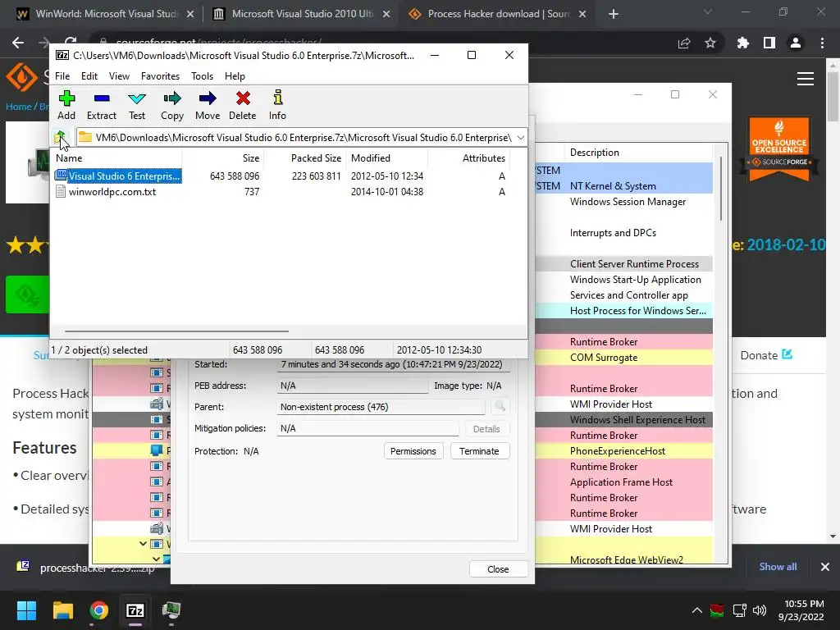Click the share page icon in Chrome
This screenshot has height=630, width=840.
click(x=683, y=43)
